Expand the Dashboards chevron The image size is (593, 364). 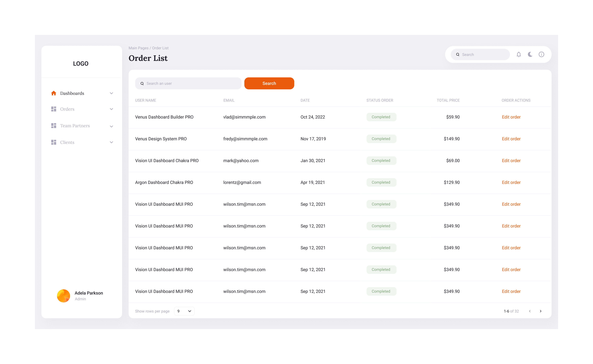[x=111, y=93]
